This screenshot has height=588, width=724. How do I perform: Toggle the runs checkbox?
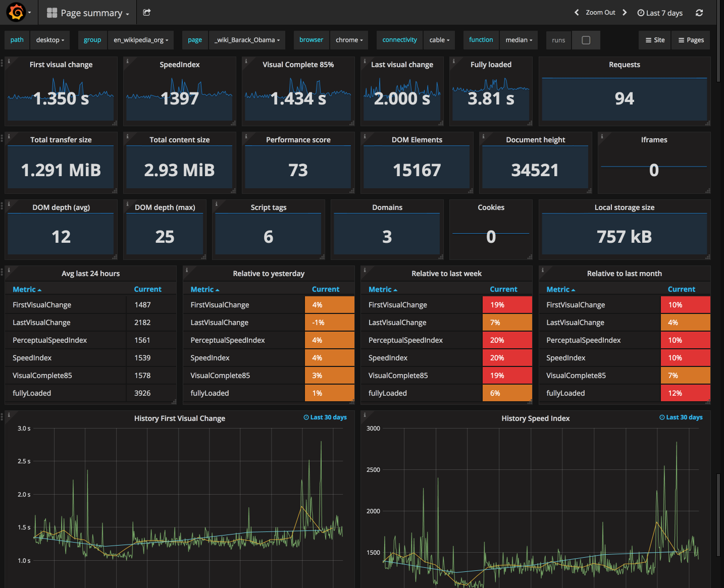tap(586, 40)
